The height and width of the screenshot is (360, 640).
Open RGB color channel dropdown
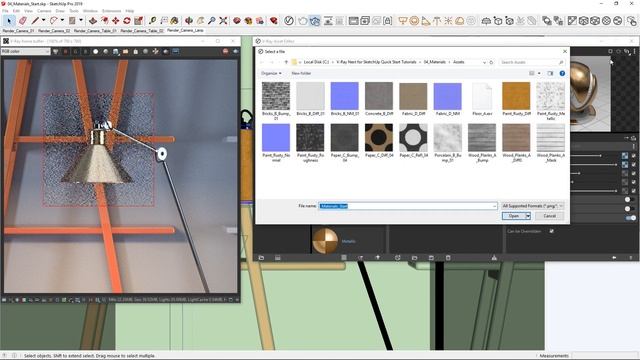point(25,51)
